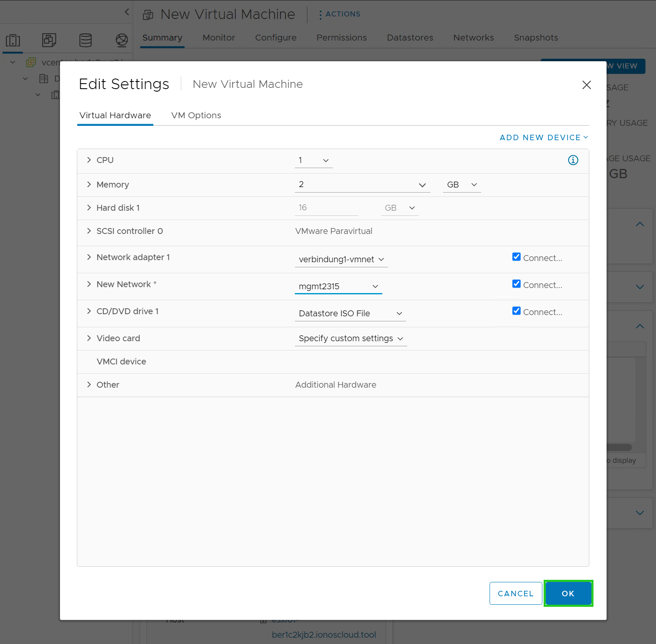Open the Hard disk unit GB dropdown
Viewport: 656px width, 644px height.
coord(400,208)
